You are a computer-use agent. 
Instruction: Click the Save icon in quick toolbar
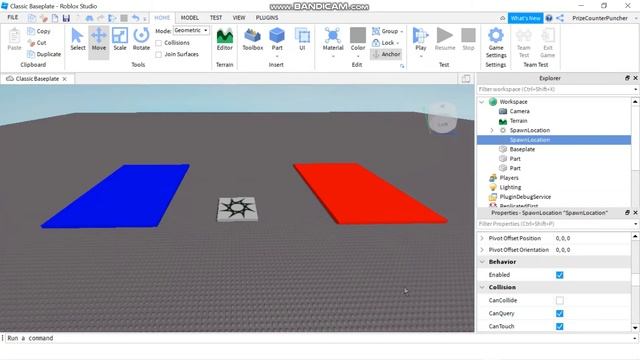coord(66,18)
